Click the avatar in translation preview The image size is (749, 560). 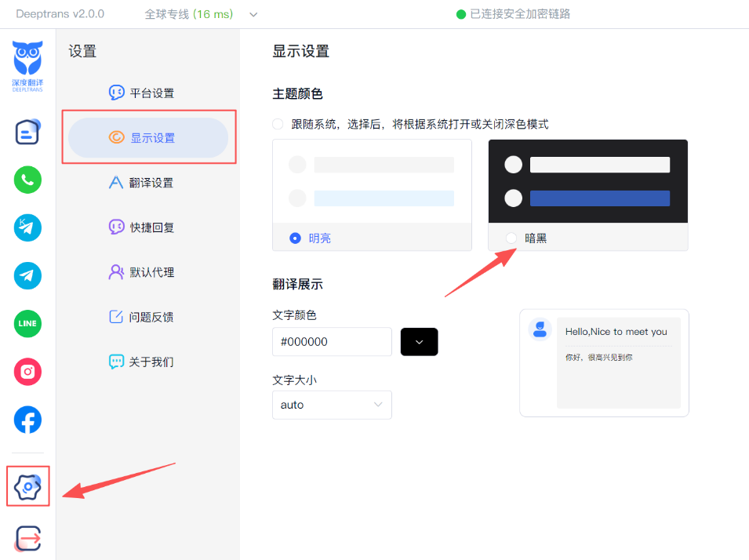click(540, 329)
